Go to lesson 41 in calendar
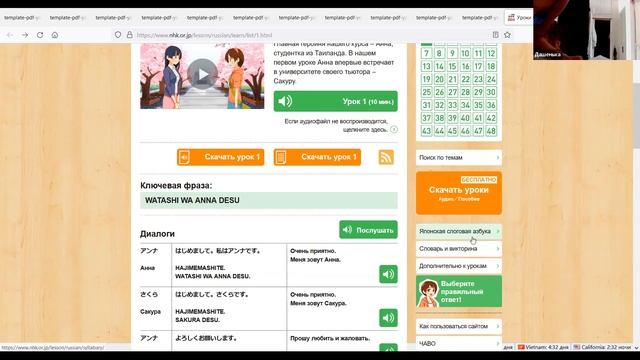 (478, 118)
